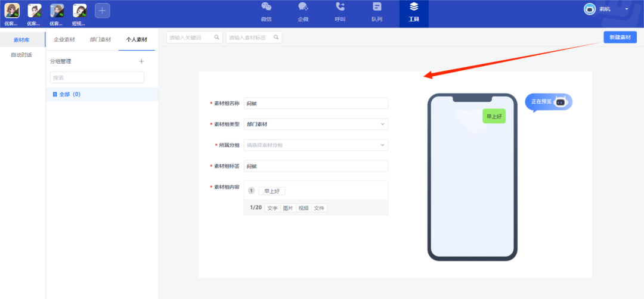Click the keyword search magnifier icon
The image size is (644, 299).
pos(216,38)
